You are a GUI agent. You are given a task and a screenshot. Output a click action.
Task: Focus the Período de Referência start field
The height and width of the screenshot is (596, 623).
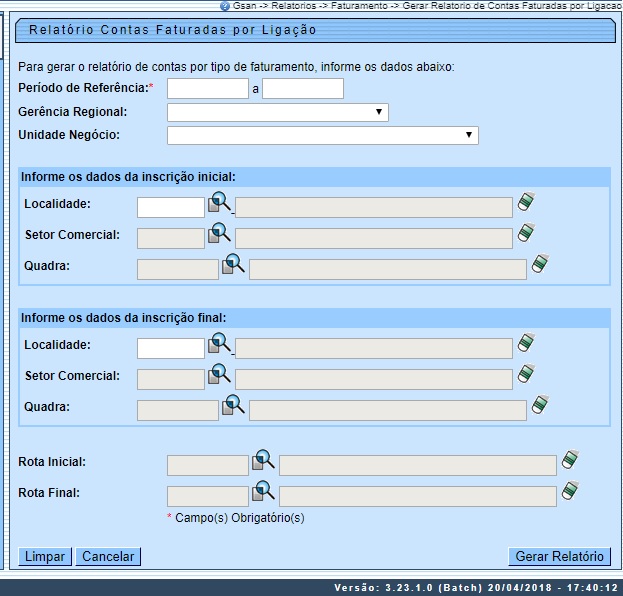pyautogui.click(x=208, y=88)
